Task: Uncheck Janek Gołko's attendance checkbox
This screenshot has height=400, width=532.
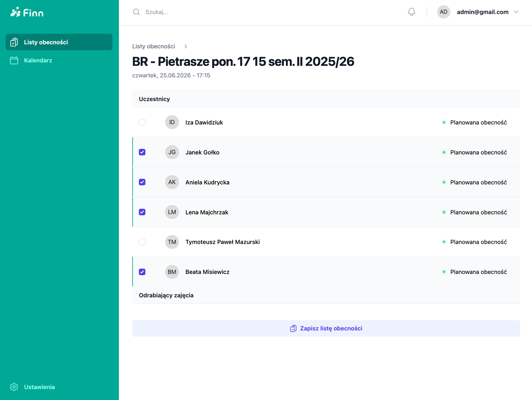Action: pos(142,152)
